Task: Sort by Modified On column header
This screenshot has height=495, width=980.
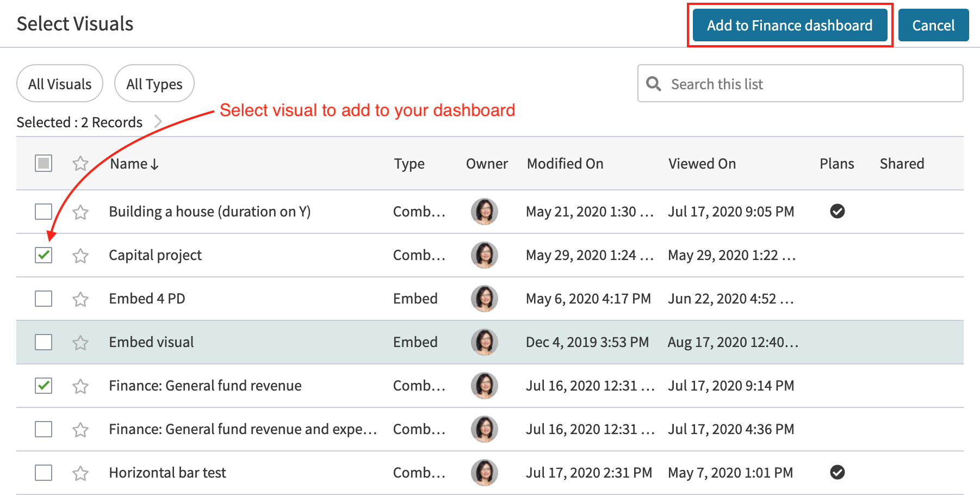Action: (565, 164)
